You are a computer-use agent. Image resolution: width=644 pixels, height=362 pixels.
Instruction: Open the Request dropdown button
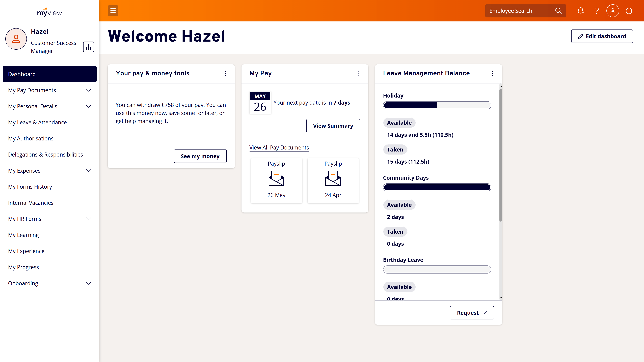tap(472, 313)
